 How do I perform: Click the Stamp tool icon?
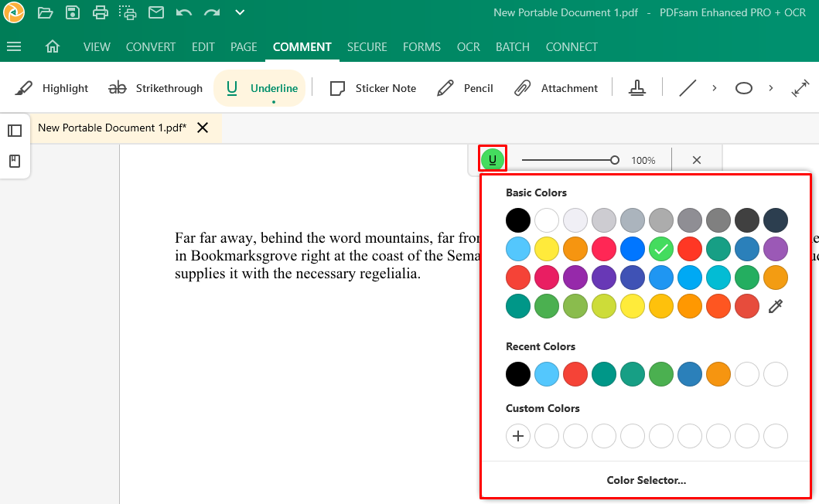pos(636,88)
